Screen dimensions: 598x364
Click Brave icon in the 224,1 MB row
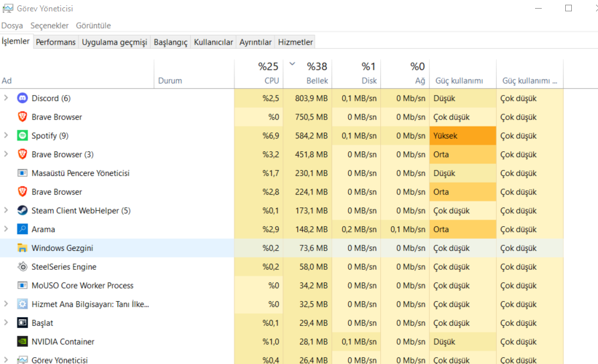pos(23,192)
